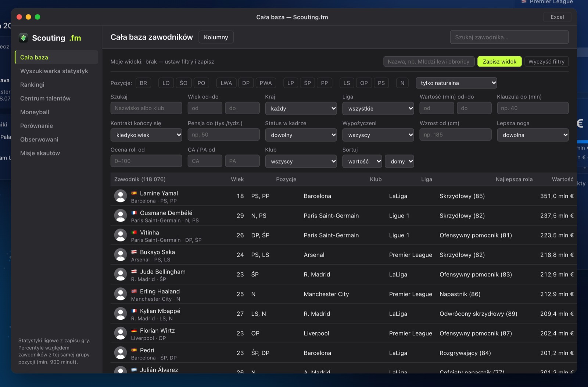Open the 'tylko naturalna' position dropdown

456,83
